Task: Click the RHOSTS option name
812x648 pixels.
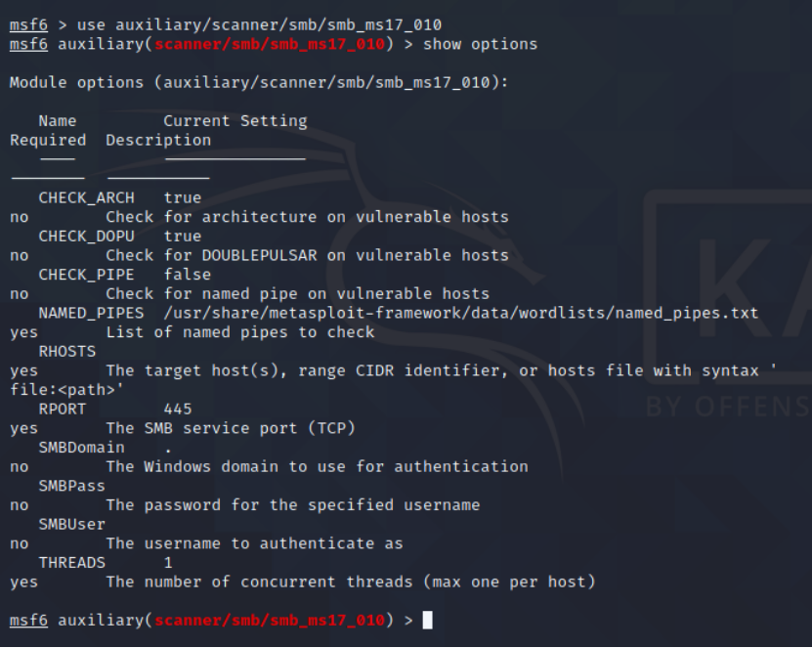Action: tap(67, 352)
